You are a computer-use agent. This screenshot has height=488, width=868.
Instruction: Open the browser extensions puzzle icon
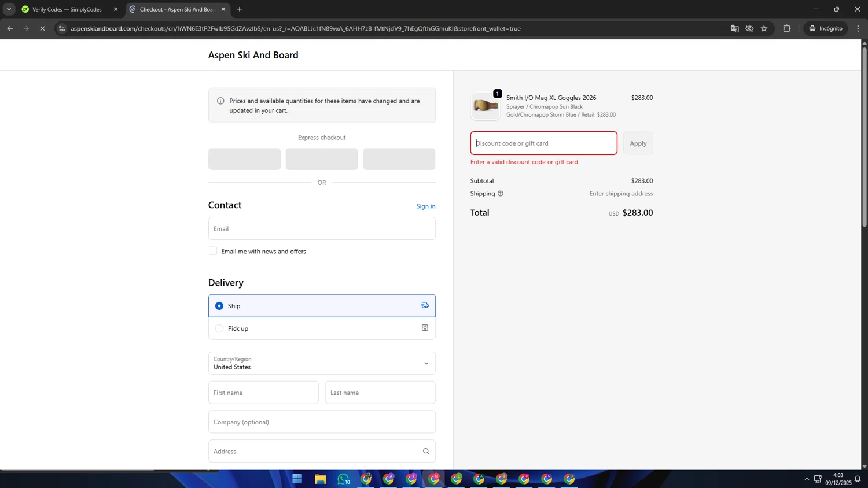tap(787, 28)
